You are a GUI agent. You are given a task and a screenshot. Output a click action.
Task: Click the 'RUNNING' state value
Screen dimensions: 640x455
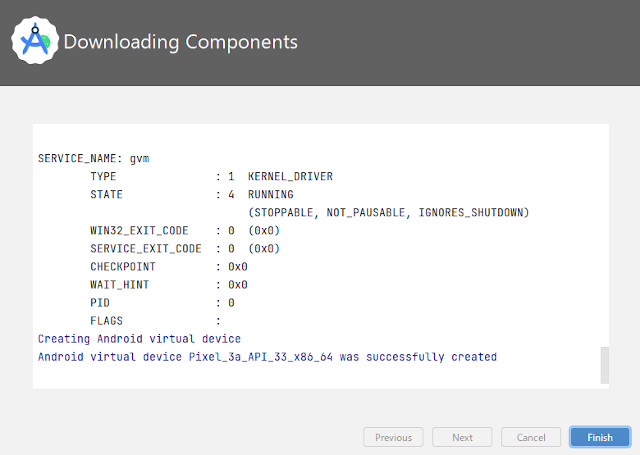coord(271,194)
